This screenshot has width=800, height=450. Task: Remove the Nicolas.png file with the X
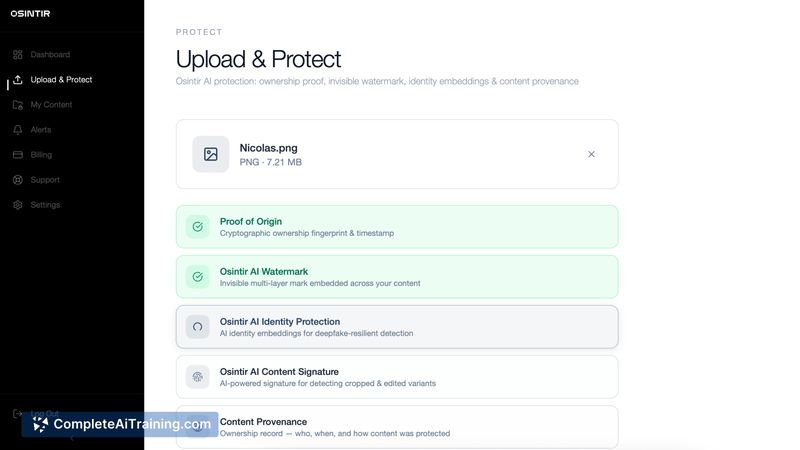591,154
